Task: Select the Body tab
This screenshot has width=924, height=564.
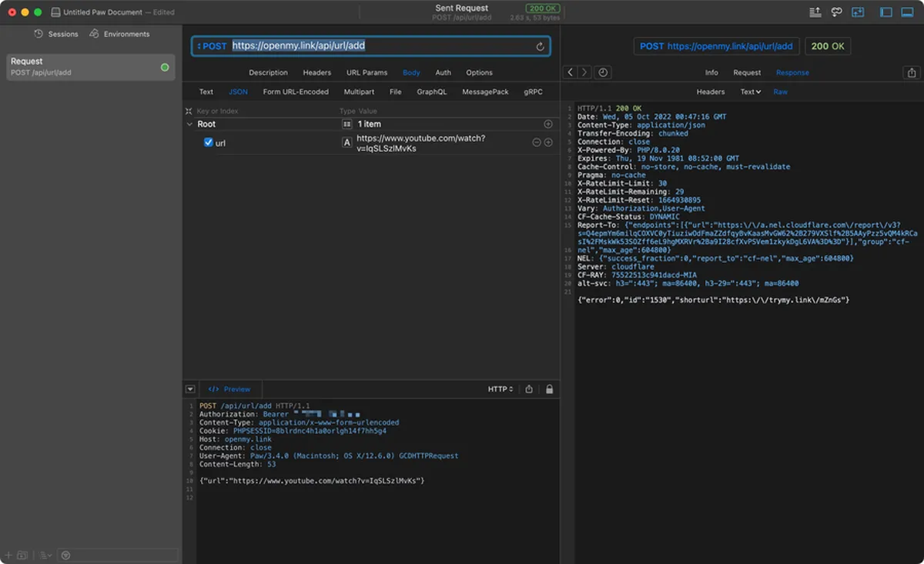Action: (x=411, y=72)
